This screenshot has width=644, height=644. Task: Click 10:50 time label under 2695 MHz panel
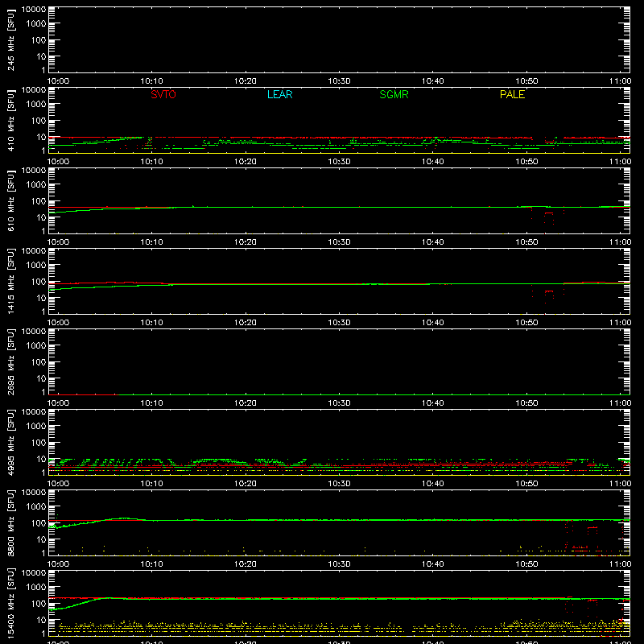click(x=526, y=403)
